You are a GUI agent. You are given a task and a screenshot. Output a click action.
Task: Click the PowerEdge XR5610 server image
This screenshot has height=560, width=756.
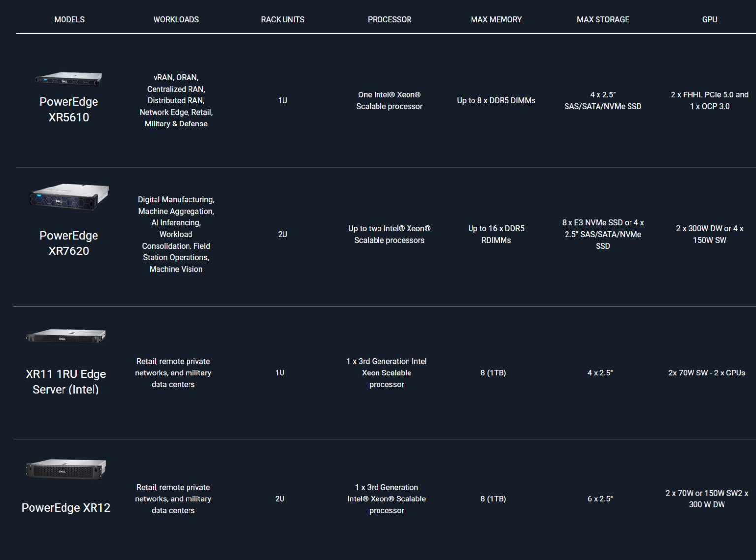[x=68, y=79]
